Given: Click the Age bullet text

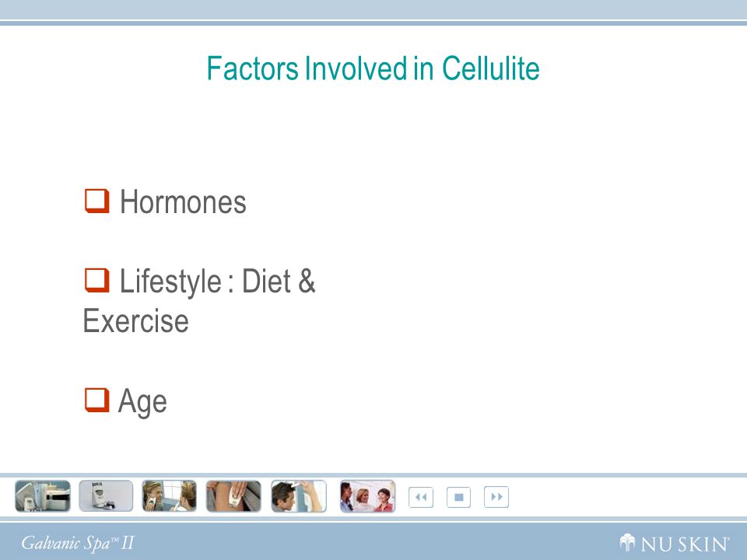Looking at the screenshot, I should pyautogui.click(x=142, y=402).
